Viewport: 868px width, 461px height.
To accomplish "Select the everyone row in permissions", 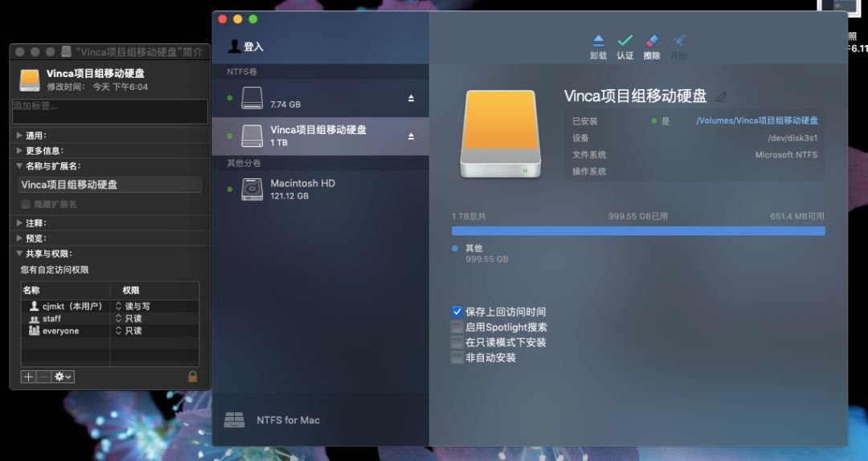I will coord(109,331).
